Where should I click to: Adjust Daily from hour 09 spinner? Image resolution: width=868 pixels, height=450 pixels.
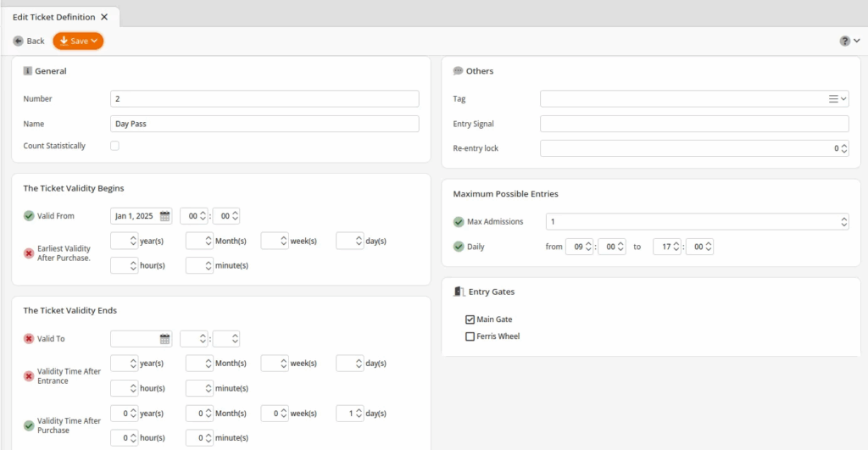(x=588, y=247)
